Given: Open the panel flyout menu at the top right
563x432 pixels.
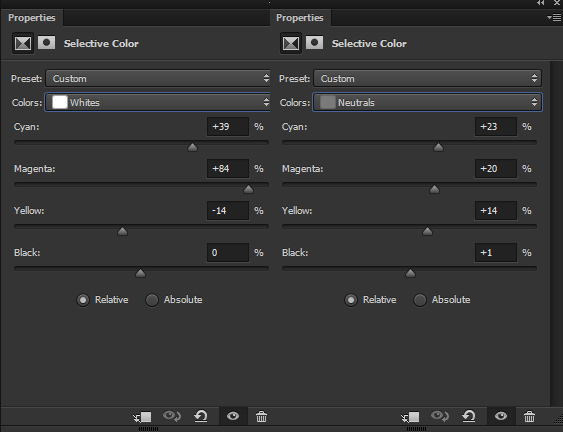Looking at the screenshot, I should pos(554,18).
